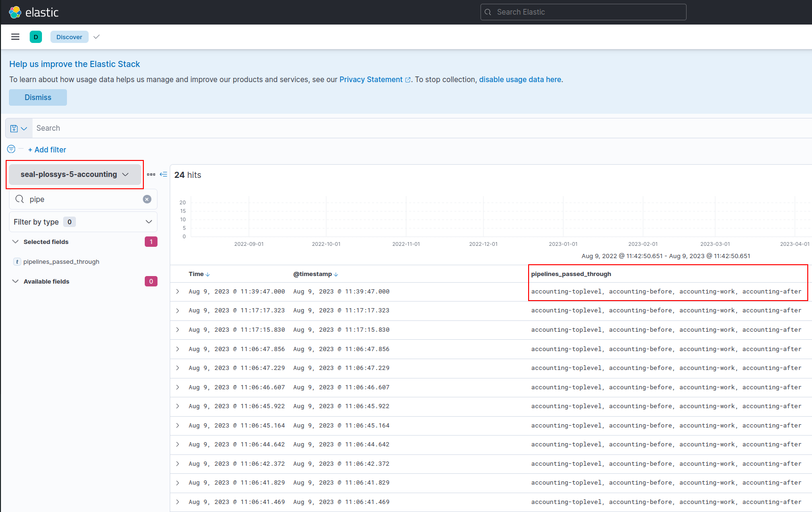Expand the first document row chevron
Viewport: 812px width, 512px height.
tap(177, 291)
